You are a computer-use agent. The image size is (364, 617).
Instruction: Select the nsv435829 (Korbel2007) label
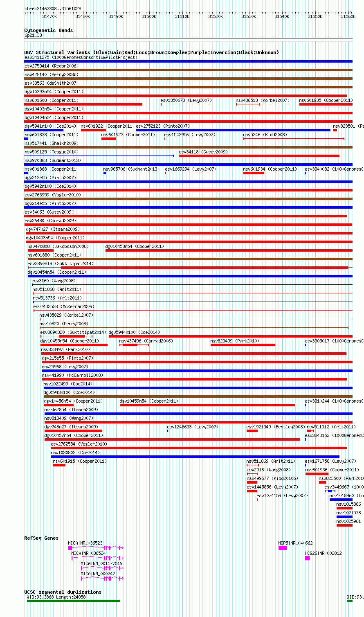[x=66, y=315]
